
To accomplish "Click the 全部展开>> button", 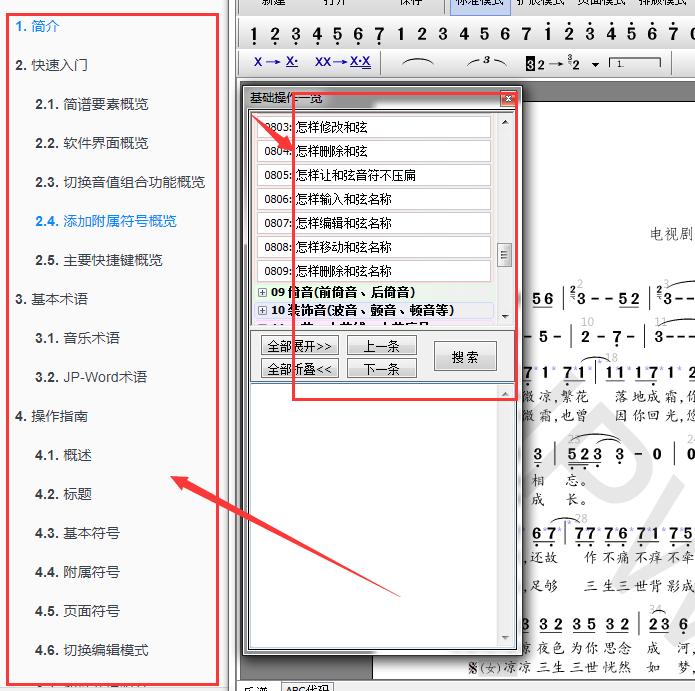I will click(x=300, y=345).
